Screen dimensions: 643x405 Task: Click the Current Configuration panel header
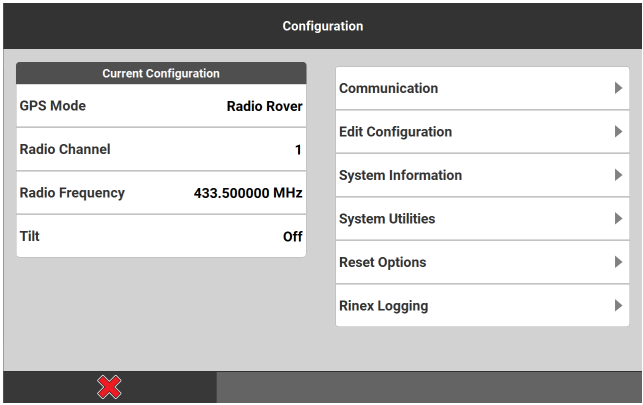tap(161, 74)
